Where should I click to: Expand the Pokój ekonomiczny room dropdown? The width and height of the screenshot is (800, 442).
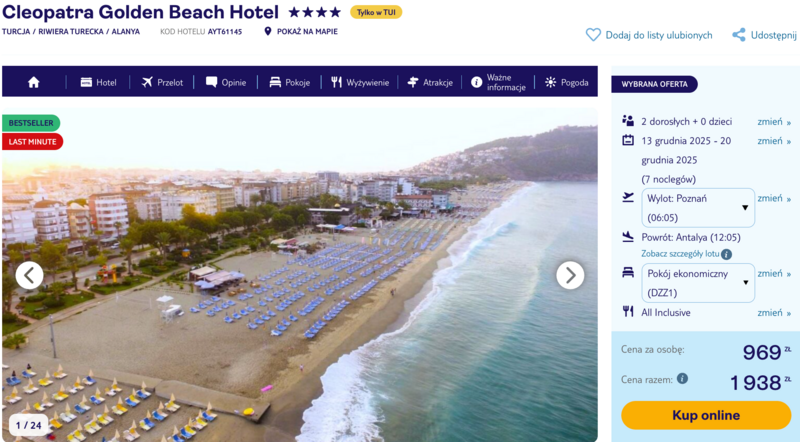coord(698,283)
